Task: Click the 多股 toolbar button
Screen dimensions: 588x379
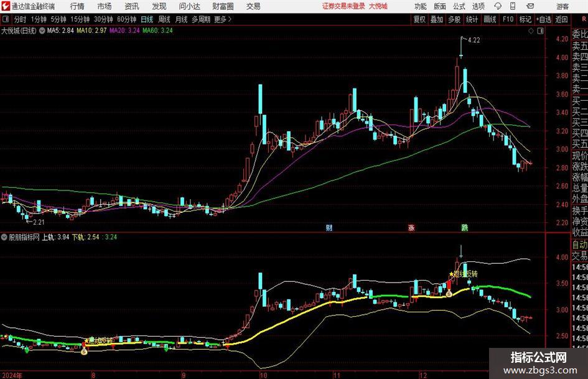Action: (454, 19)
